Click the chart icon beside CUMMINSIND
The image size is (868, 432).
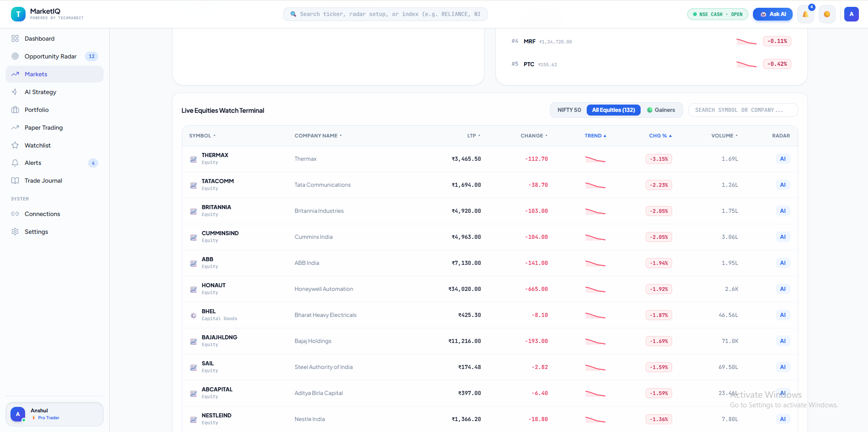[194, 237]
